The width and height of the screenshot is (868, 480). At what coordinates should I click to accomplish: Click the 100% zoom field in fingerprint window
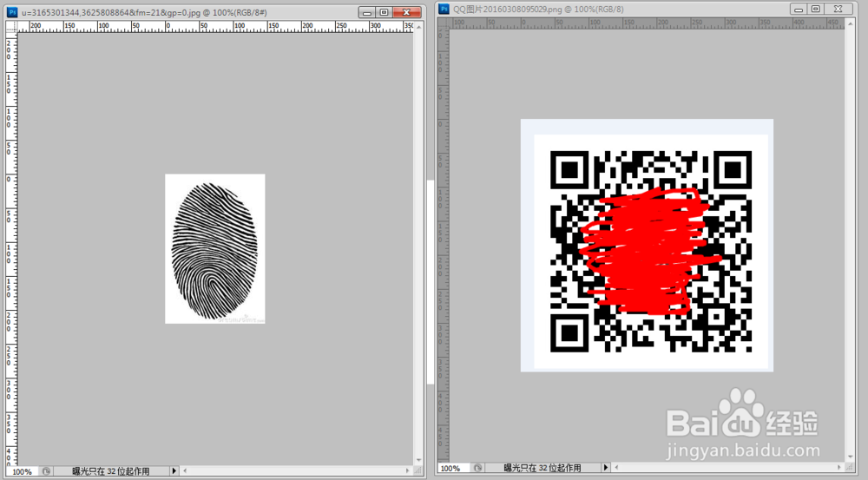[x=23, y=471]
